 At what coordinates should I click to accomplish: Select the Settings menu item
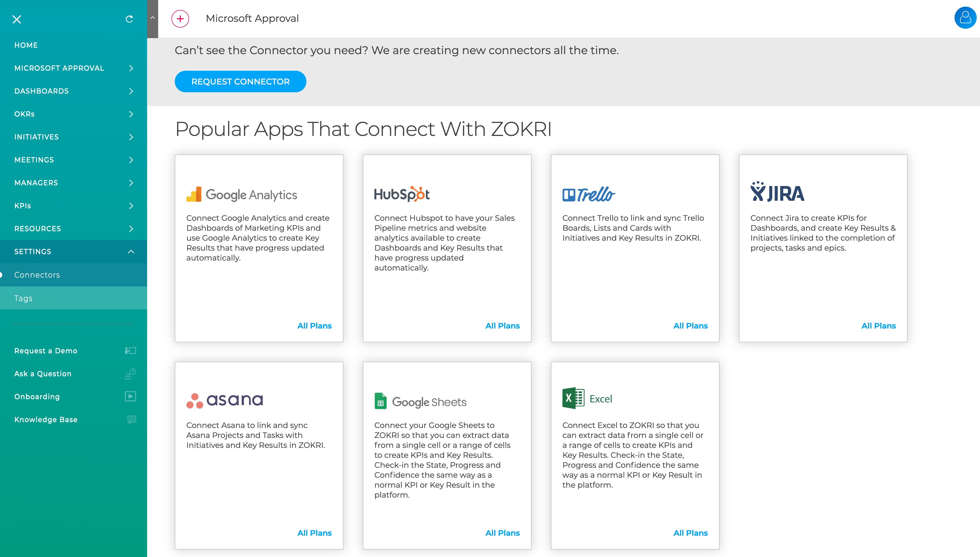[74, 252]
